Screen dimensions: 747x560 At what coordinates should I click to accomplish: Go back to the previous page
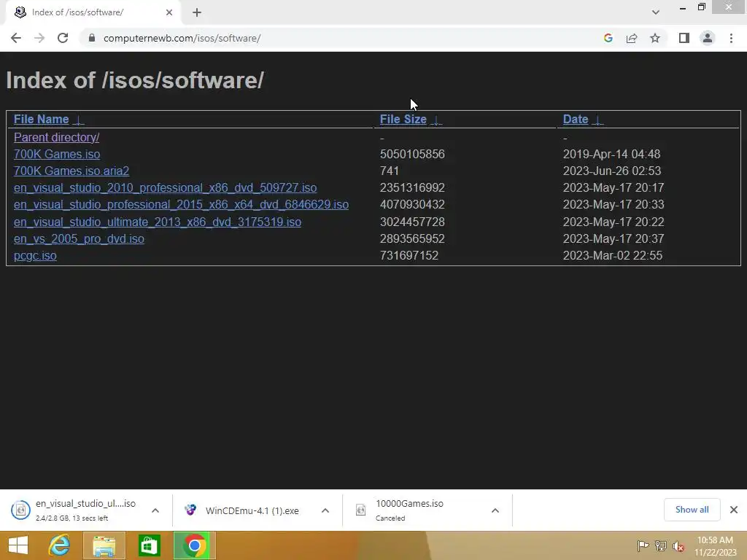click(16, 38)
